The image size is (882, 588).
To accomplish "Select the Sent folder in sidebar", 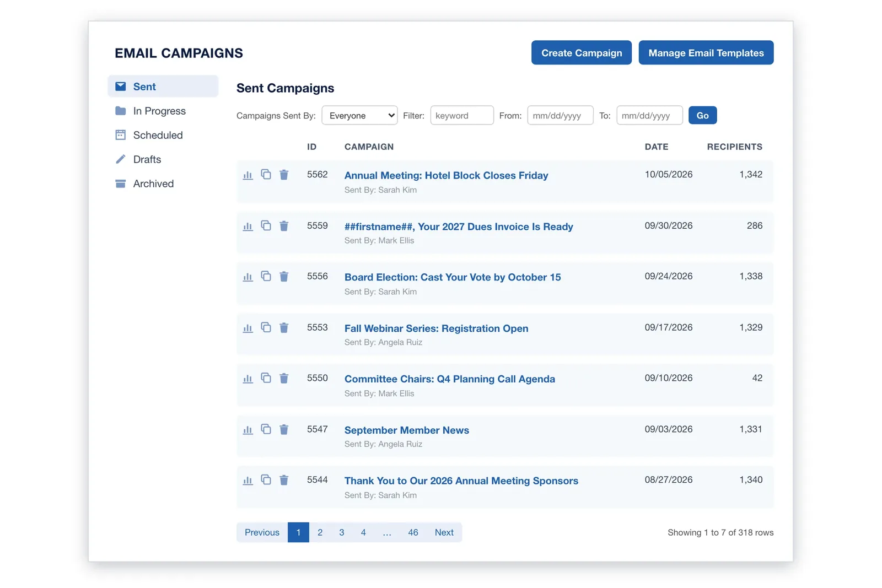I will coord(163,87).
